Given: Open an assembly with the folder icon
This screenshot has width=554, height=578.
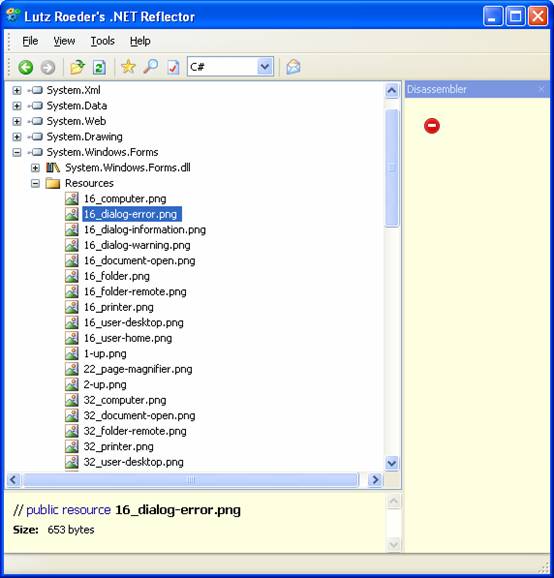Looking at the screenshot, I should click(77, 67).
